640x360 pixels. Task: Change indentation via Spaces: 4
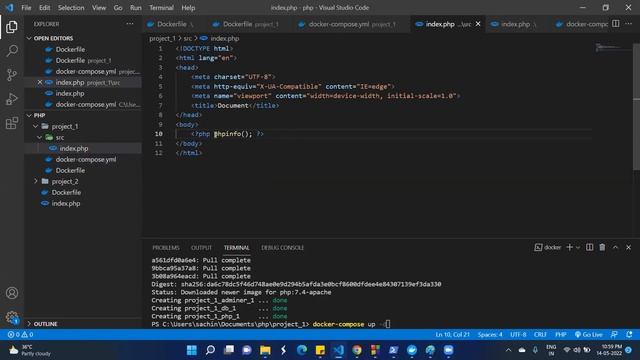coord(490,335)
